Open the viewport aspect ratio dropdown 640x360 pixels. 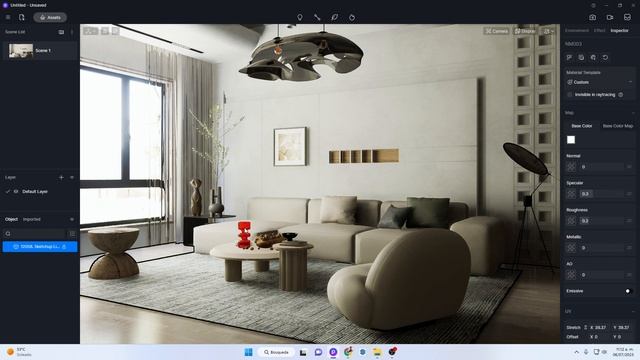[91, 31]
